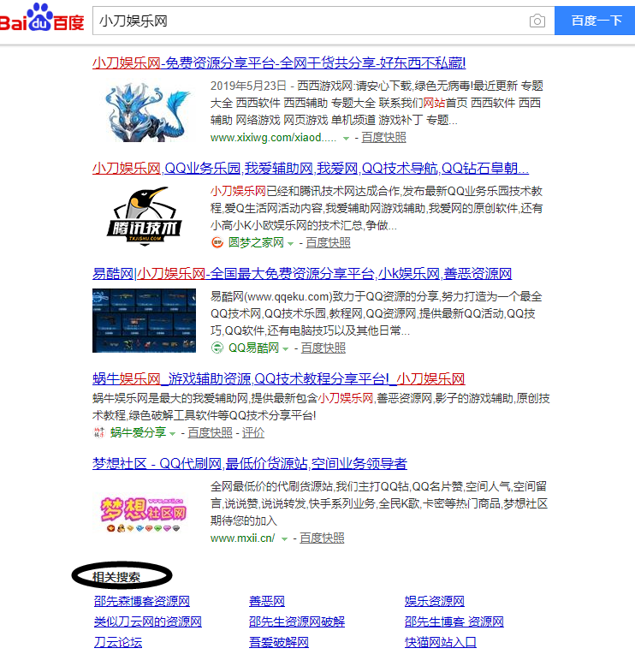This screenshot has width=635, height=672.
Task: Expand dropdown arrow beside 蜗牛爱分享
Action: 172,434
